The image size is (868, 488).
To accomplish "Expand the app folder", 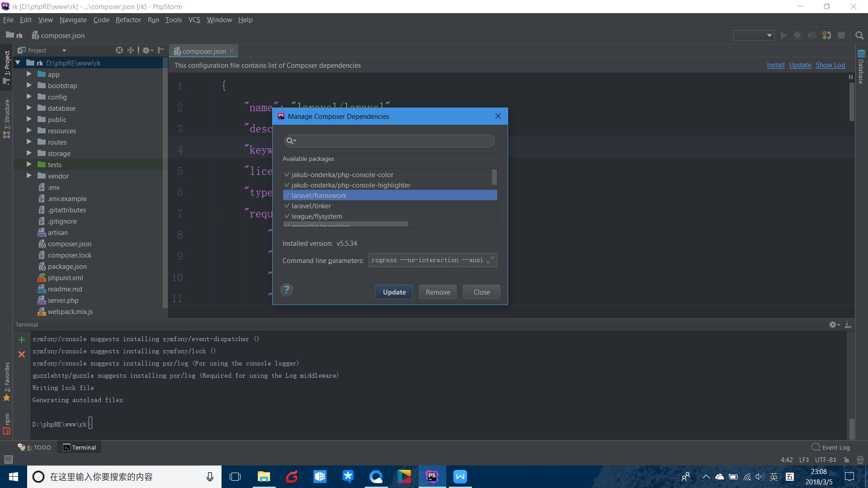I will [x=29, y=74].
